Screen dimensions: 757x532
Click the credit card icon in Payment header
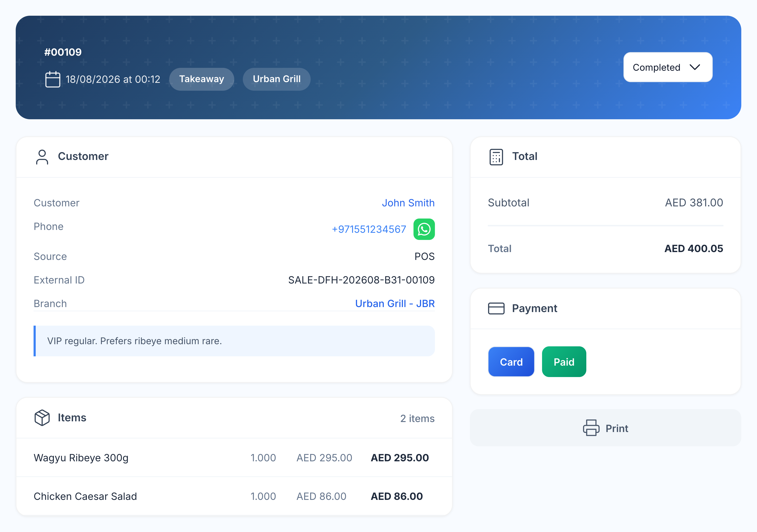(x=496, y=308)
